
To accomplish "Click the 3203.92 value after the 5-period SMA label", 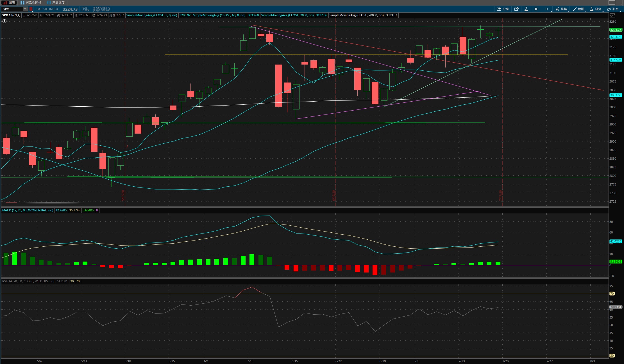I will pyautogui.click(x=185, y=15).
